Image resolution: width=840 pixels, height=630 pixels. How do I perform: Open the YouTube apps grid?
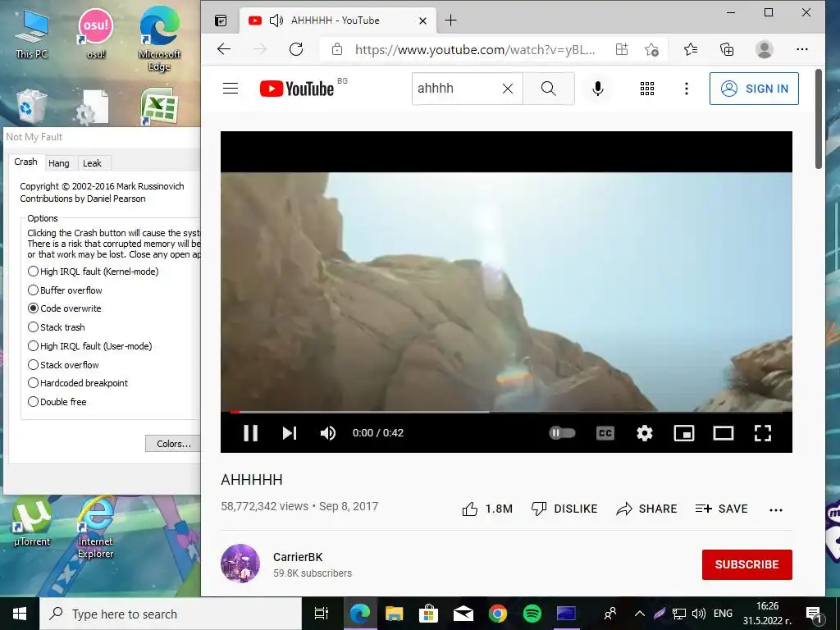(x=647, y=89)
